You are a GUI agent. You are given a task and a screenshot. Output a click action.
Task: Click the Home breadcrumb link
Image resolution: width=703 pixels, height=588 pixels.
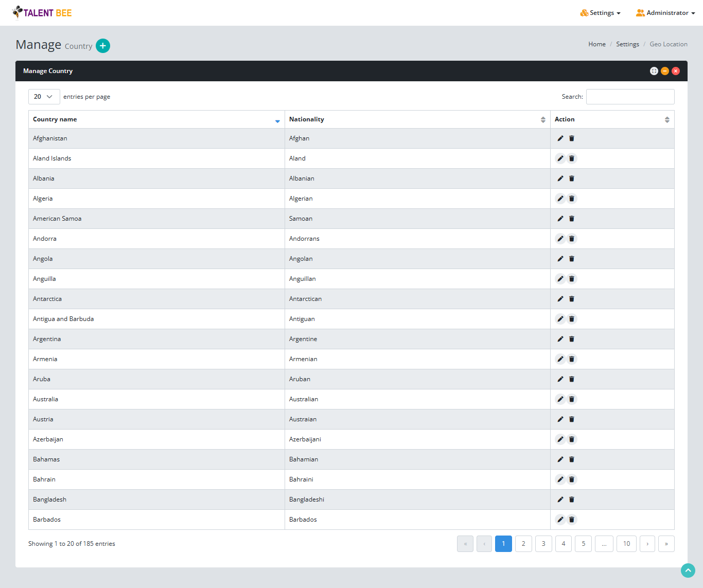coord(597,44)
